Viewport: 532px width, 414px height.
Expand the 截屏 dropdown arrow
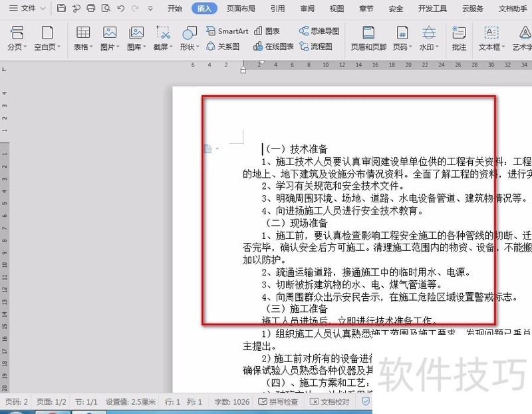[x=171, y=47]
